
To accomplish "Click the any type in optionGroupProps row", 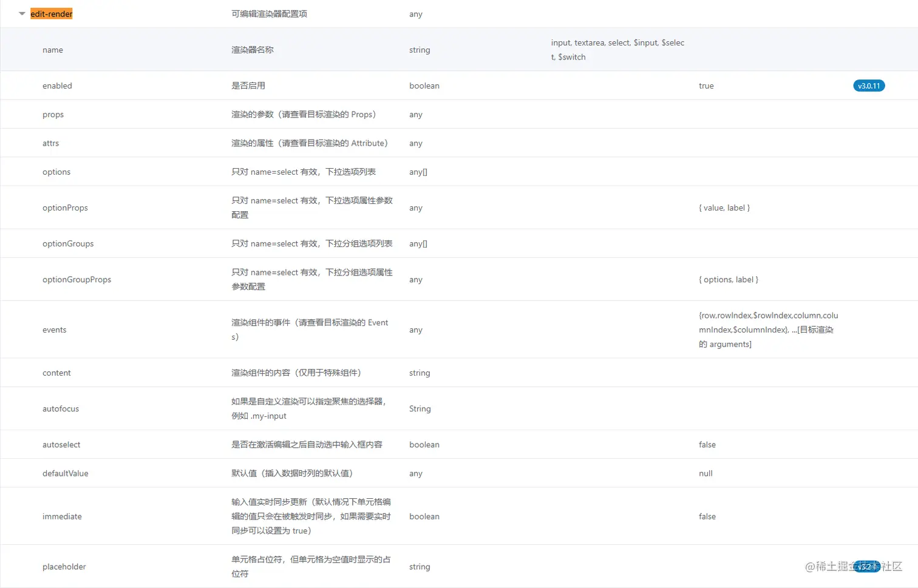I will [x=416, y=280].
